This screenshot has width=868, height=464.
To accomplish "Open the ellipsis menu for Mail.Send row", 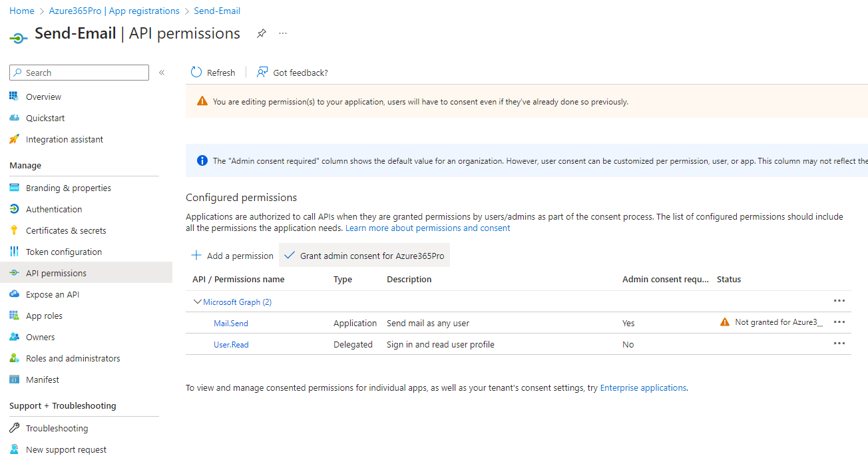I will 839,322.
